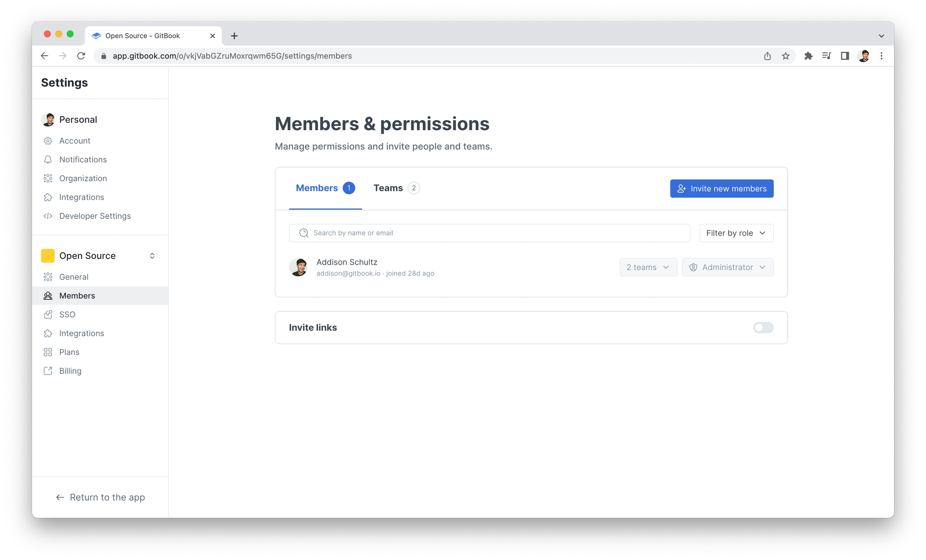The height and width of the screenshot is (560, 926).
Task: Click the SSO lock icon in sidebar
Action: (x=48, y=315)
